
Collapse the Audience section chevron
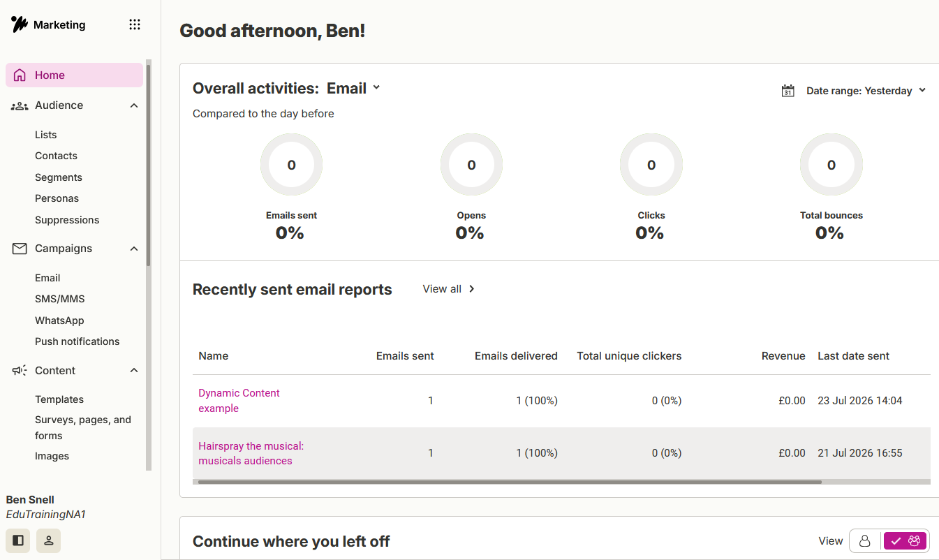(134, 105)
